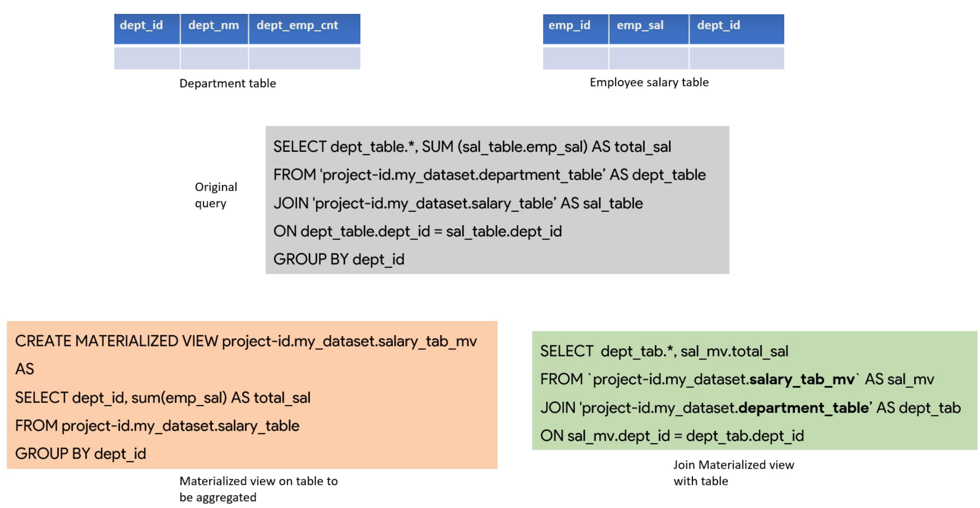The height and width of the screenshot is (508, 980).
Task: Click the gray original query box's SELECT line
Action: tap(472, 147)
